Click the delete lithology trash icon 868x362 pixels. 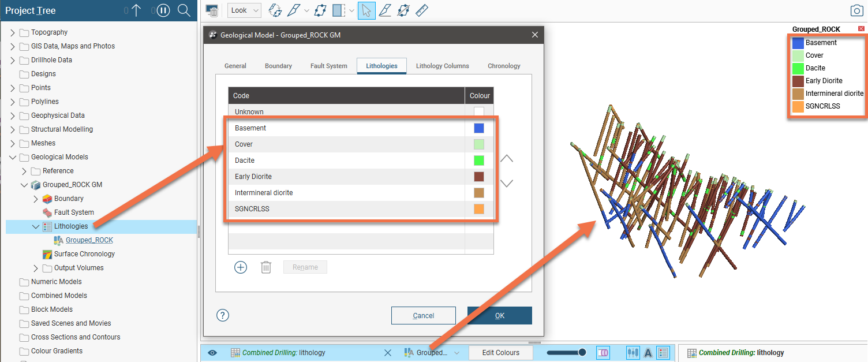click(266, 267)
